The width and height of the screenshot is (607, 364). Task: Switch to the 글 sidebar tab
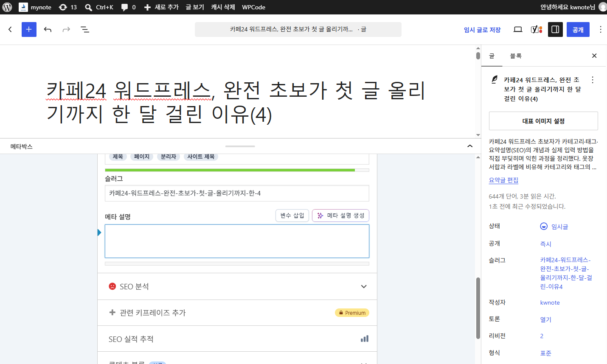492,56
